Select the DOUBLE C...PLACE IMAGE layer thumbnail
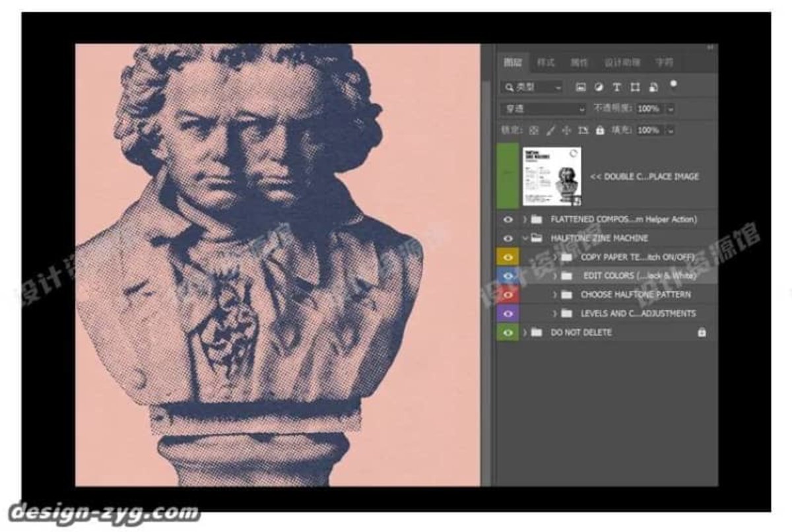The height and width of the screenshot is (532, 792). point(552,176)
